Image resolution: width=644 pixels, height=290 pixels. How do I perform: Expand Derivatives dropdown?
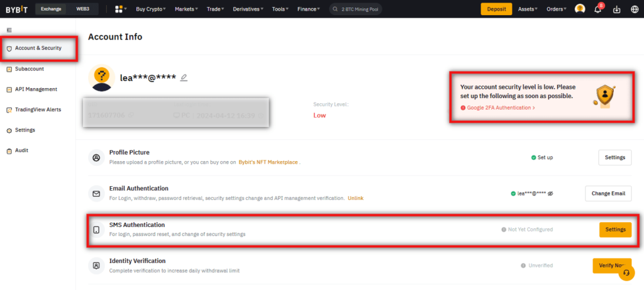click(248, 9)
